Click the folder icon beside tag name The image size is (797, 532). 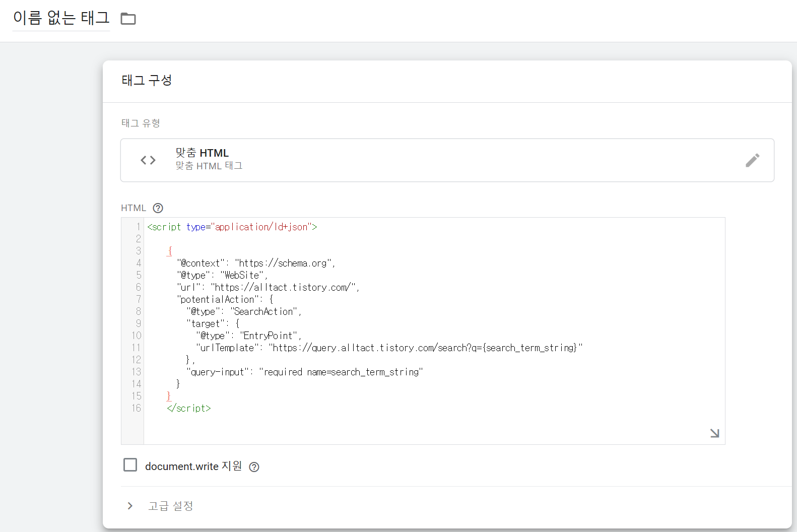pyautogui.click(x=128, y=19)
